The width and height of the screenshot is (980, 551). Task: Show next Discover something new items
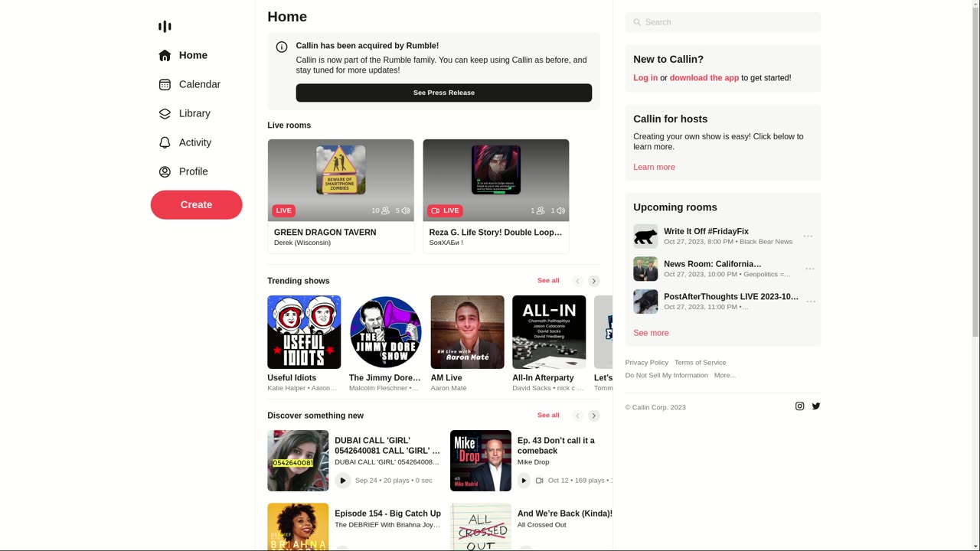click(x=594, y=416)
